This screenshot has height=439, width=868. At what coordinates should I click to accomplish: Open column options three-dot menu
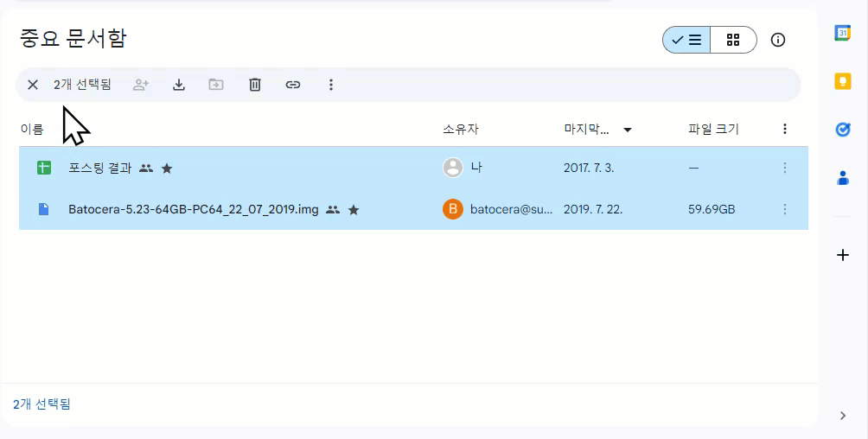tap(784, 129)
